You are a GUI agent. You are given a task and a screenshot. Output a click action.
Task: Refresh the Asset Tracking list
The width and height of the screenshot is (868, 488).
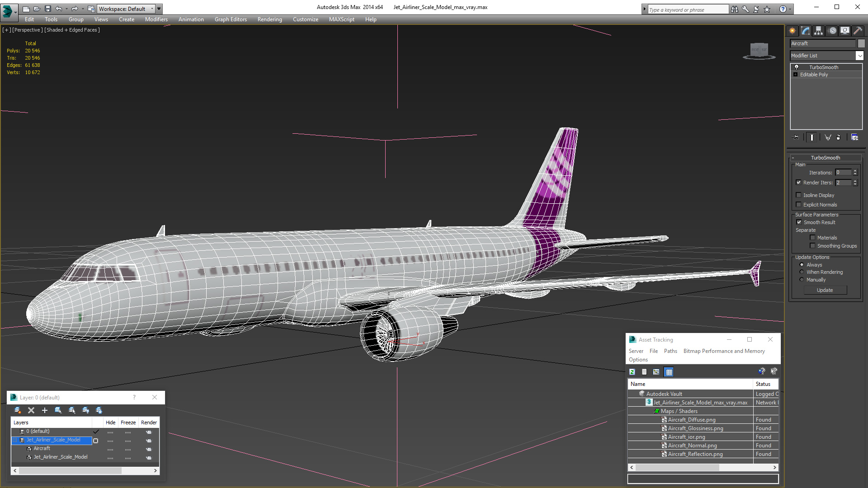[632, 372]
